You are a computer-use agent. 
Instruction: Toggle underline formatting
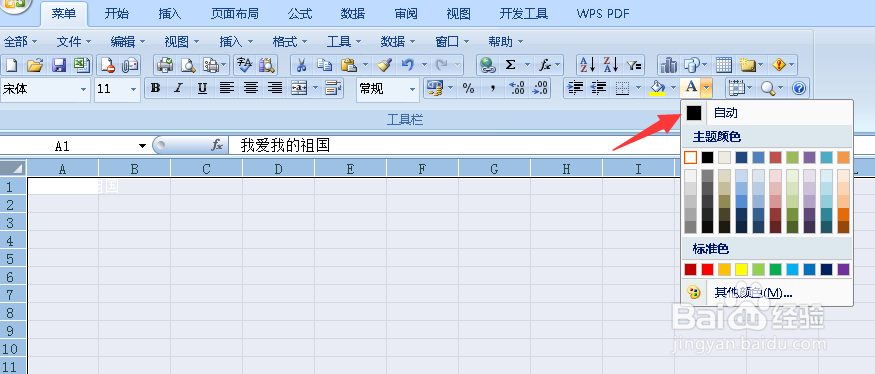pyautogui.click(x=202, y=88)
